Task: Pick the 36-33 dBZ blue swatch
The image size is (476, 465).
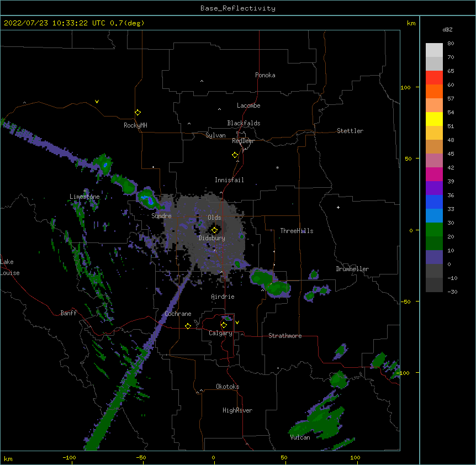Action: [x=434, y=202]
